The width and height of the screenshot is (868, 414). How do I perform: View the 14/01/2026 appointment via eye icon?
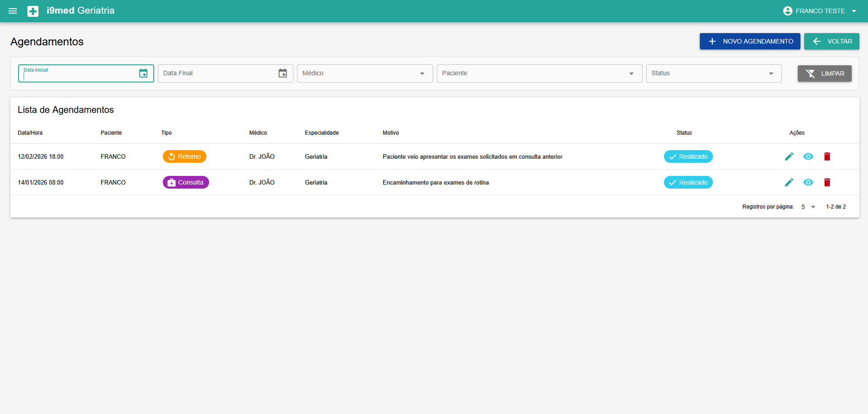point(808,182)
